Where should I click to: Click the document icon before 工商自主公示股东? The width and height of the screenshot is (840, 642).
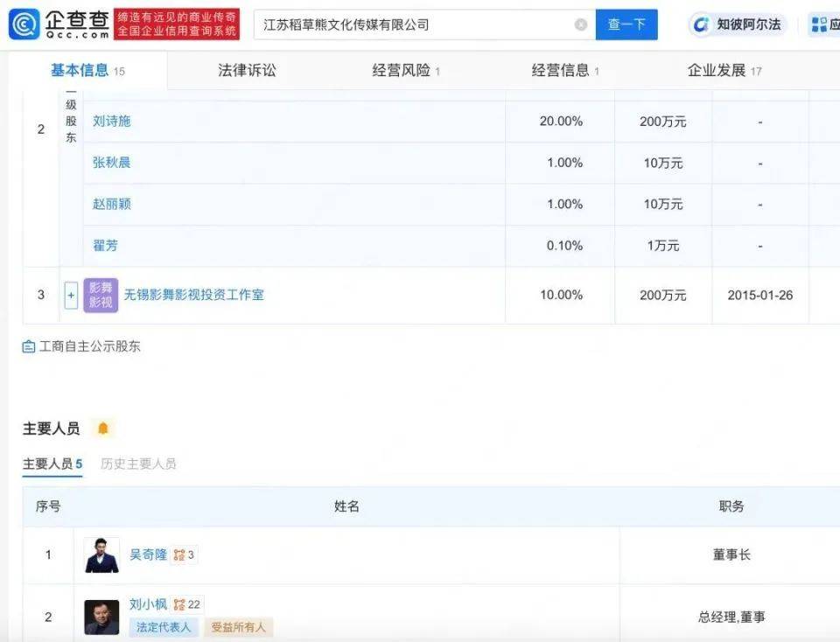coord(28,346)
